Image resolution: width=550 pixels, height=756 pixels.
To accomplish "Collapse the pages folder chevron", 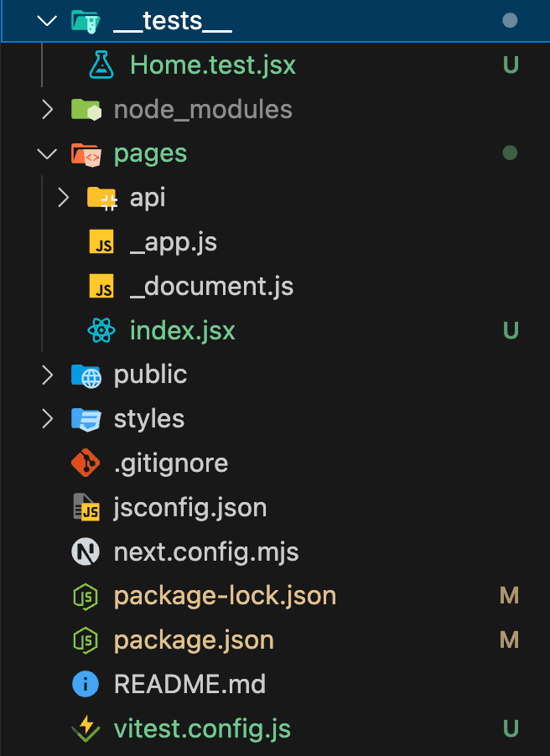I will pyautogui.click(x=47, y=153).
